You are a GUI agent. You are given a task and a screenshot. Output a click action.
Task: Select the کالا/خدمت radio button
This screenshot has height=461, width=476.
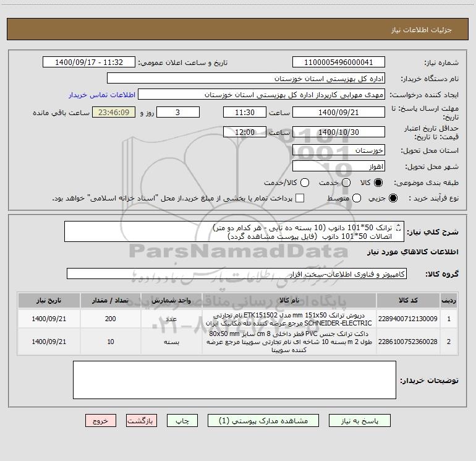tap(305, 183)
